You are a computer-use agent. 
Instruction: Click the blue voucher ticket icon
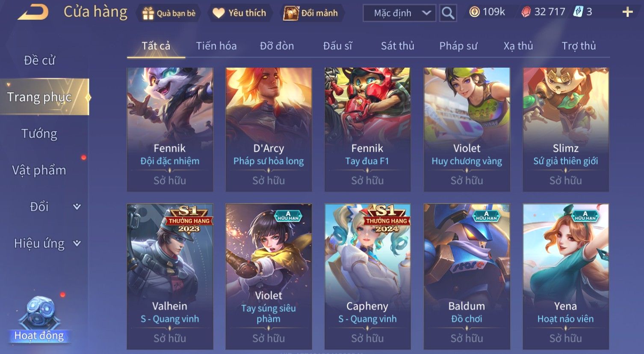click(578, 12)
